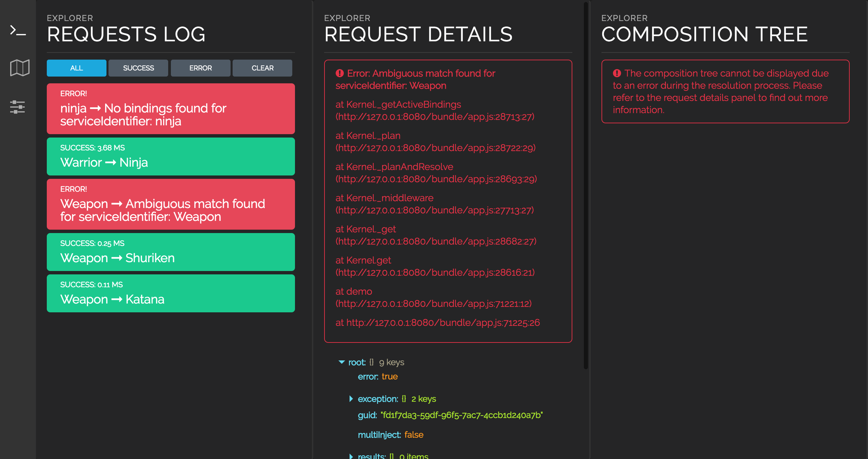
Task: Click the request details vertical scrollbar
Action: tap(586, 186)
